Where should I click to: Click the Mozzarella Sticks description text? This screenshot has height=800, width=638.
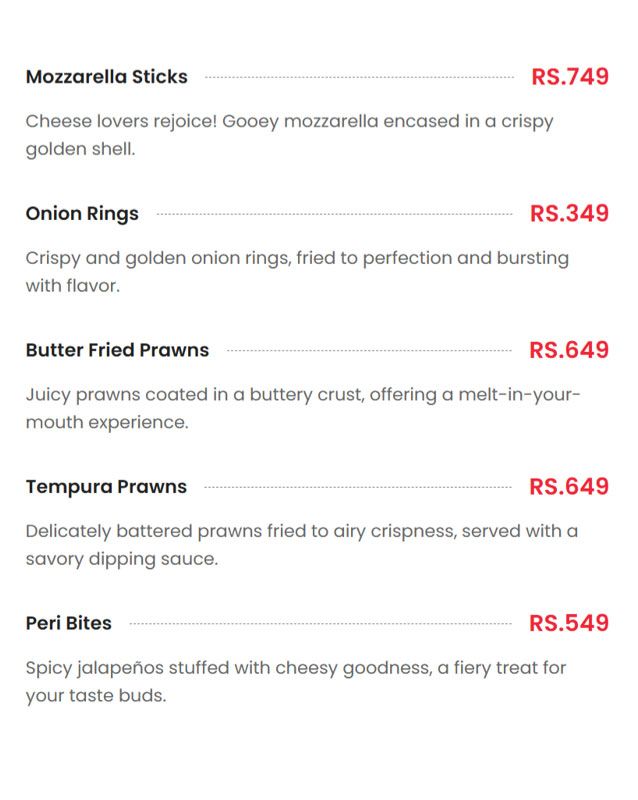coord(289,135)
